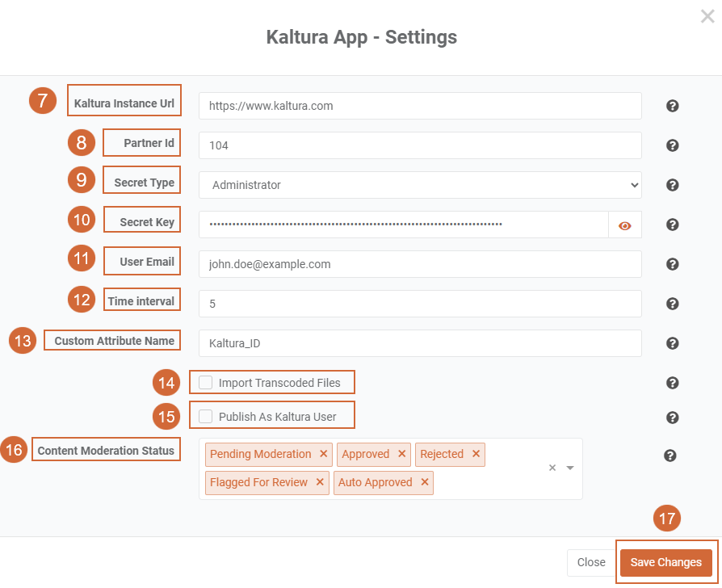Remove the Rejected status tag
The width and height of the screenshot is (722, 588).
(476, 454)
